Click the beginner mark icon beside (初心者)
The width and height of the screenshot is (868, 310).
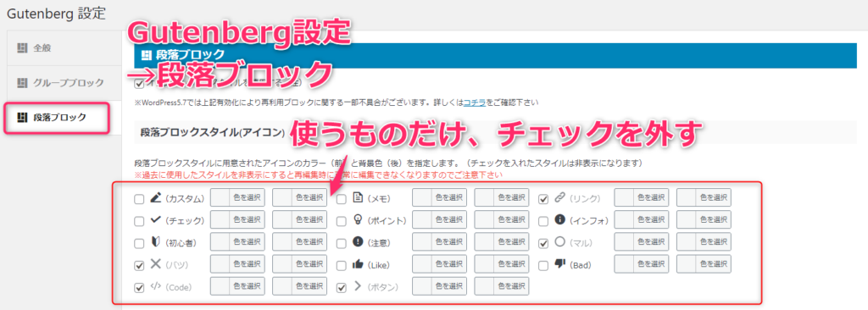coord(156,242)
